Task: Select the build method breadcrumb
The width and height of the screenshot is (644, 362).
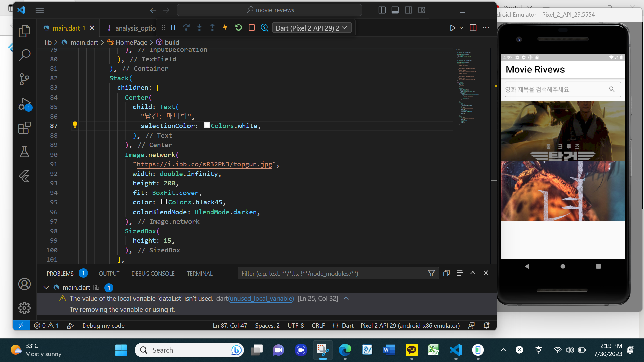Action: (168, 42)
